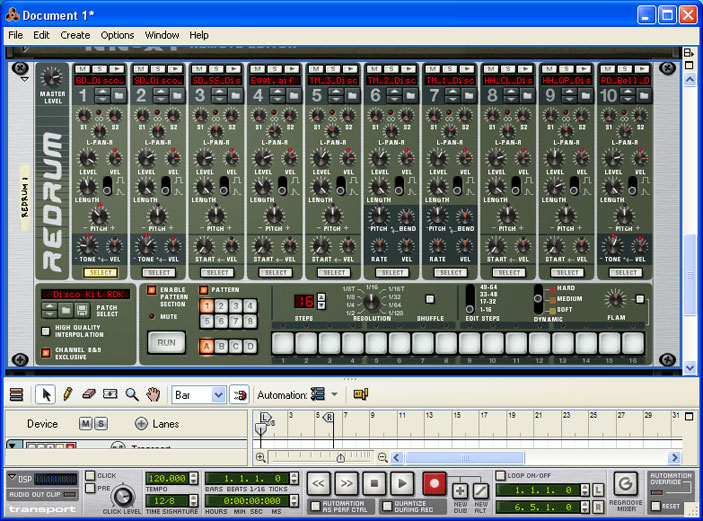Open the Help menu
Viewport: 703px width, 521px height.
[199, 35]
